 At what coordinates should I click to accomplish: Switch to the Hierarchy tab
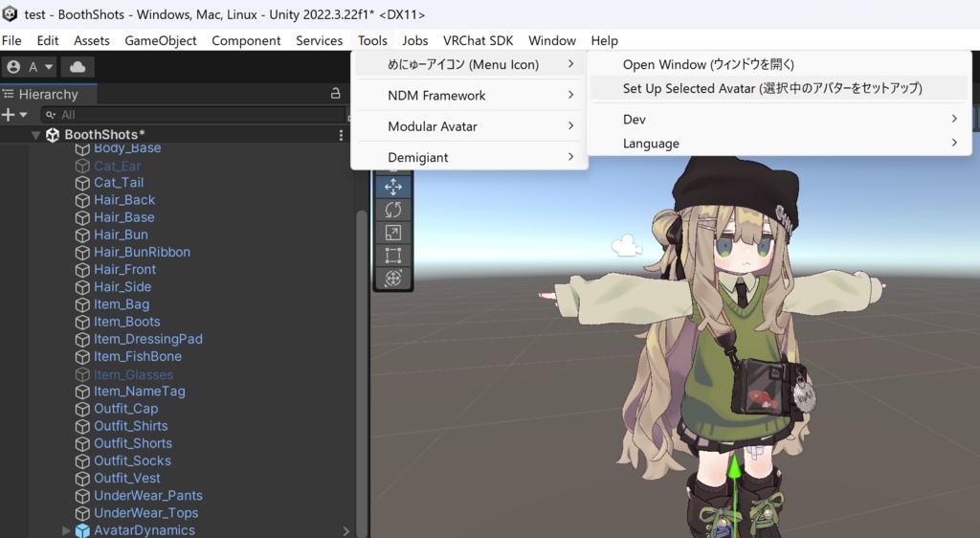click(x=49, y=95)
